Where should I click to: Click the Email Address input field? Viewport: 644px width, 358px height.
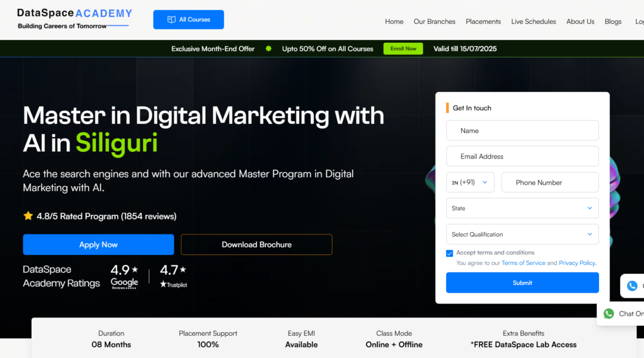click(x=522, y=156)
